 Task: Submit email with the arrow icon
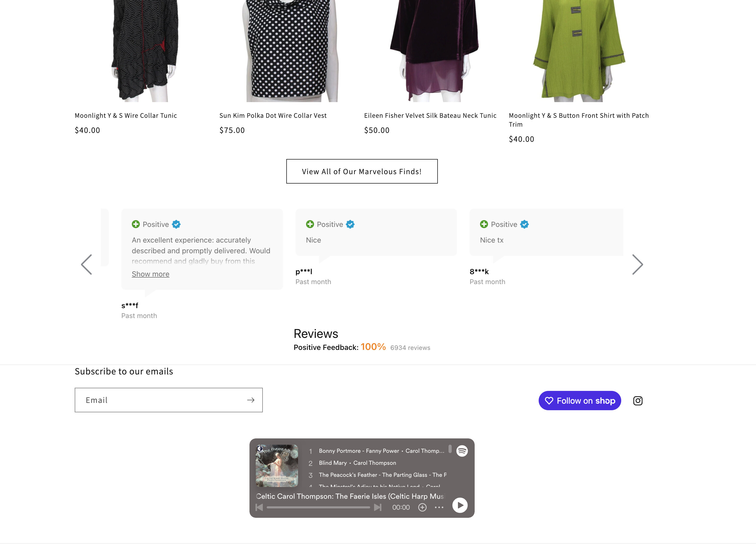point(251,400)
